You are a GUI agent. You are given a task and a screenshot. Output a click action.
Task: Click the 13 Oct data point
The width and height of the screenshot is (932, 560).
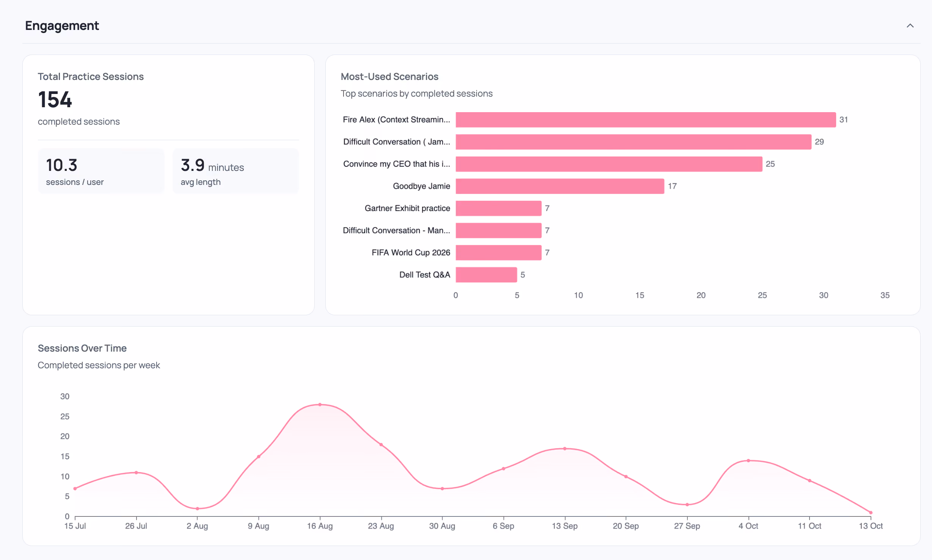(871, 513)
